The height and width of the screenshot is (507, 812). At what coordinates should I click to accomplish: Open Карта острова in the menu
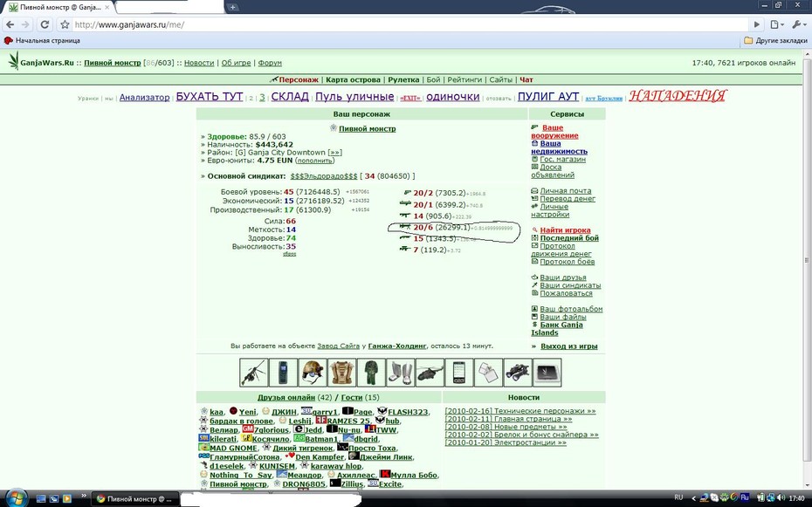click(x=354, y=79)
